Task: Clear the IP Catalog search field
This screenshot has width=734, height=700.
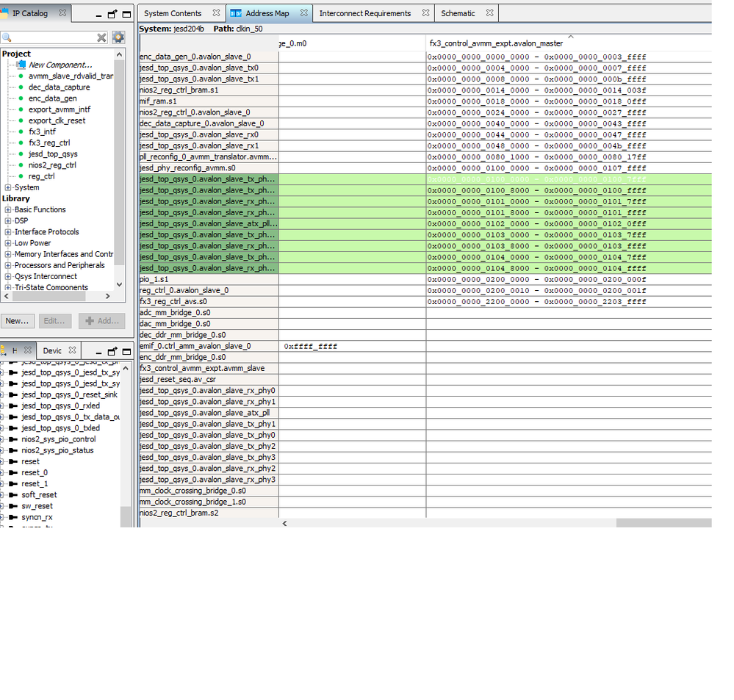Action: tap(101, 37)
